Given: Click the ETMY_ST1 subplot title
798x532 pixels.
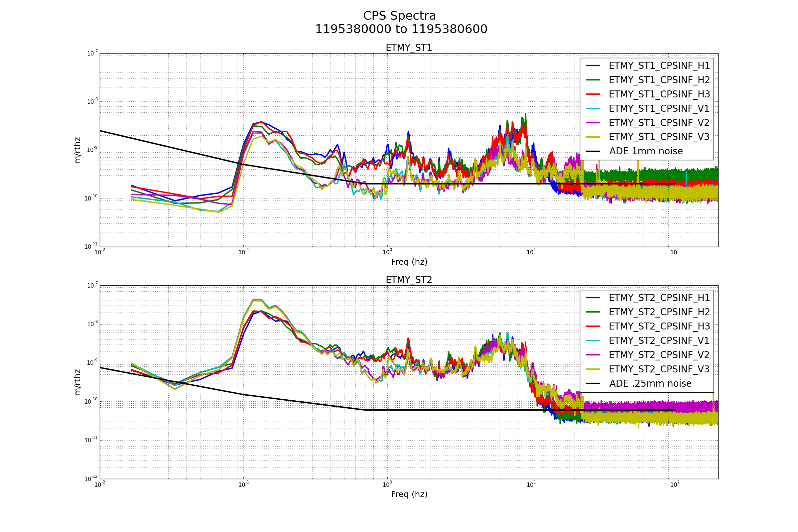Looking at the screenshot, I should click(409, 48).
